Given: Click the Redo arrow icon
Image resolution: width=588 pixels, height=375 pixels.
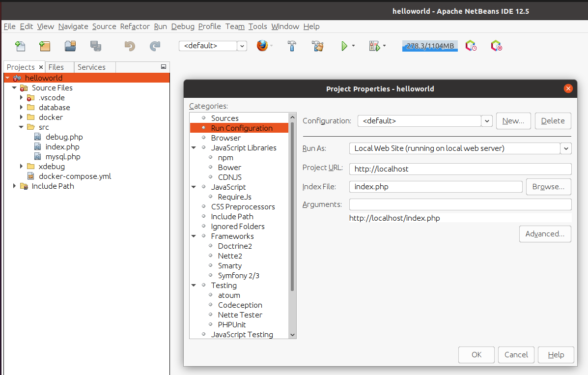Looking at the screenshot, I should [155, 46].
